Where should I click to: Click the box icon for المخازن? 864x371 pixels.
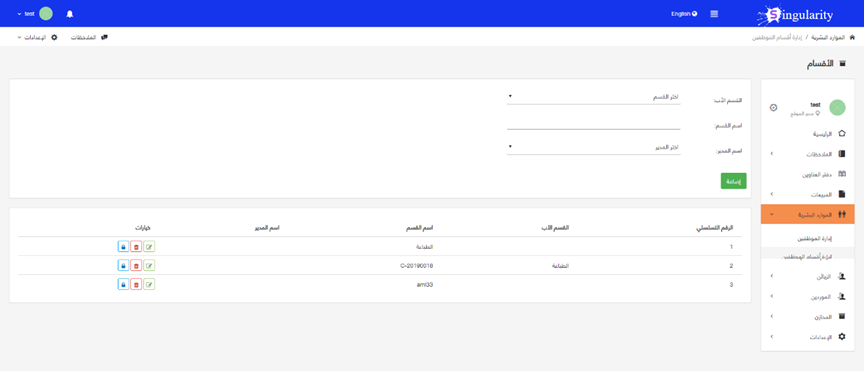click(841, 316)
